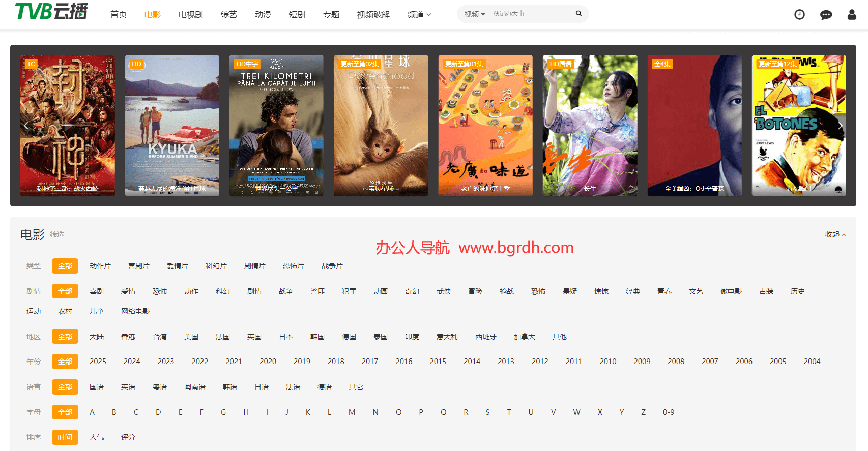Filter region by 加拿大

pos(525,337)
